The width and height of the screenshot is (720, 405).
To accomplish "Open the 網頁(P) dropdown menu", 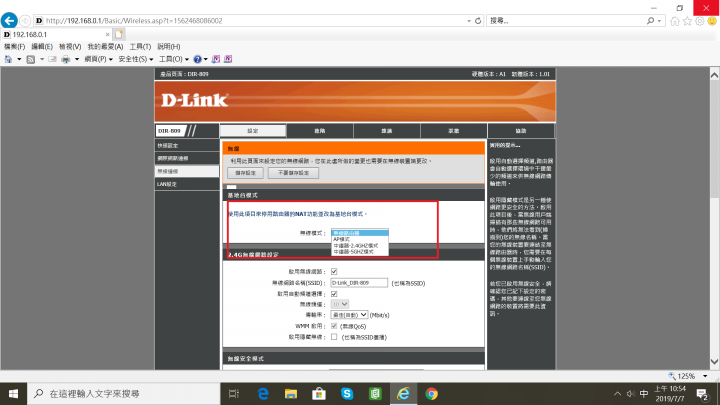I will click(98, 59).
